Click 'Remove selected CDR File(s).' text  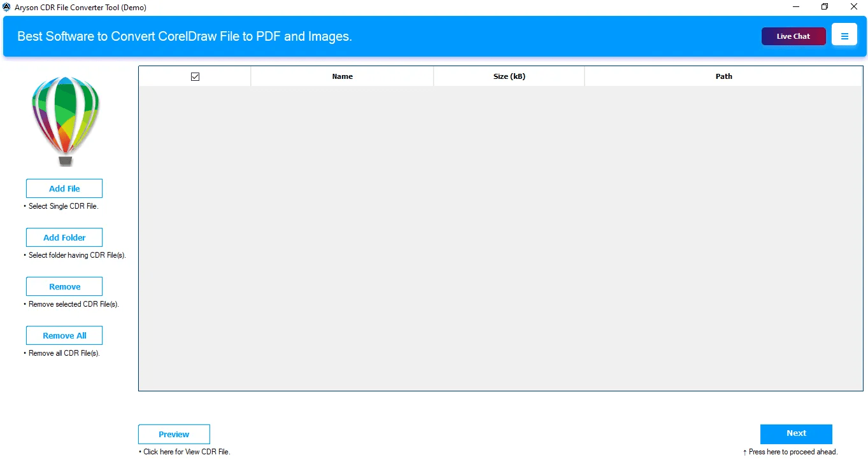coord(74,304)
